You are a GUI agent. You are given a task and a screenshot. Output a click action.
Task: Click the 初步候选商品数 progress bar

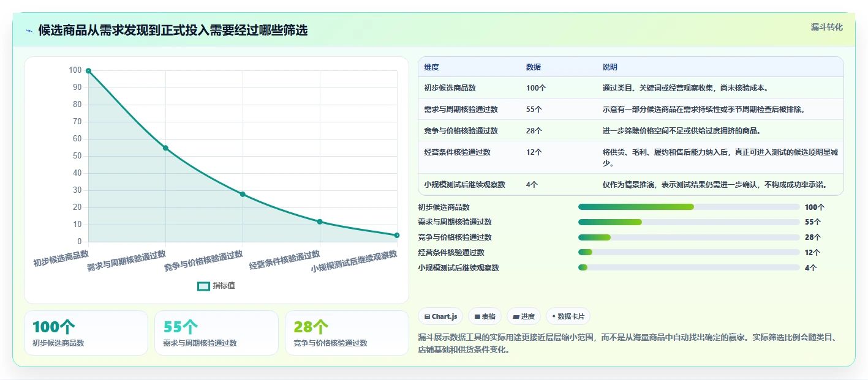[689, 207]
